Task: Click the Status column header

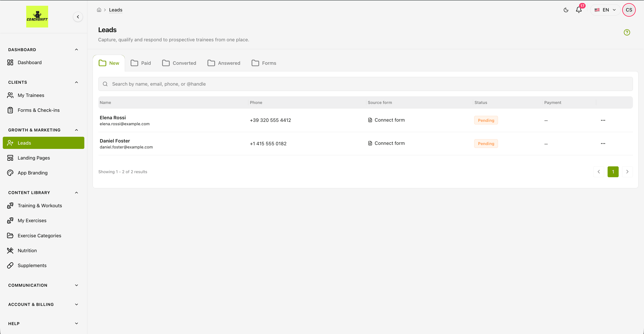Action: [x=481, y=102]
